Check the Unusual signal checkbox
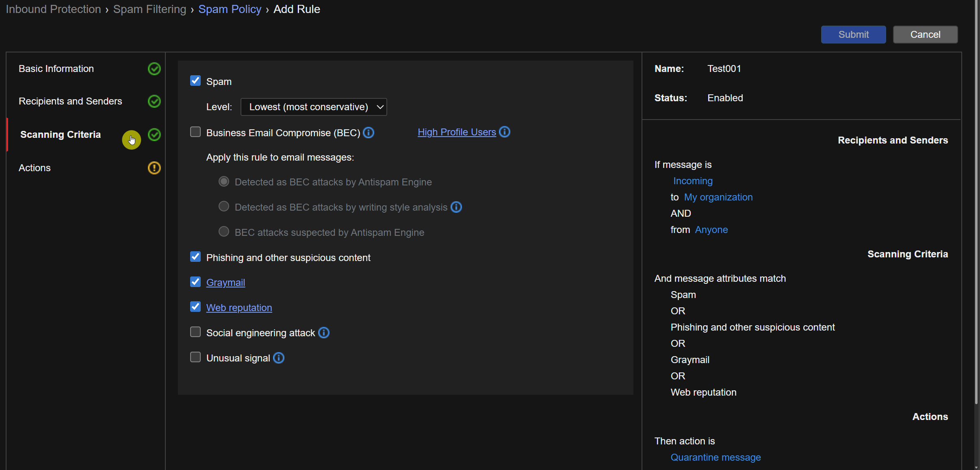Screen dimensions: 980x470 195,357
